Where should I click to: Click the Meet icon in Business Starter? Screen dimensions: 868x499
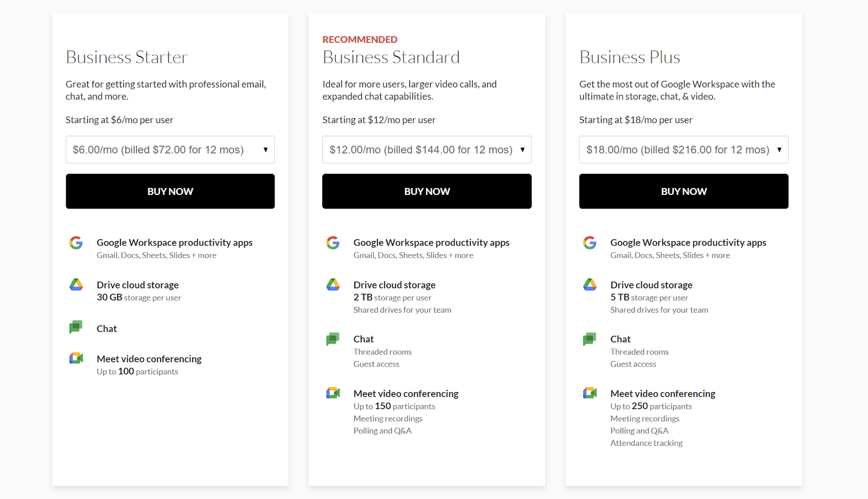(x=76, y=358)
